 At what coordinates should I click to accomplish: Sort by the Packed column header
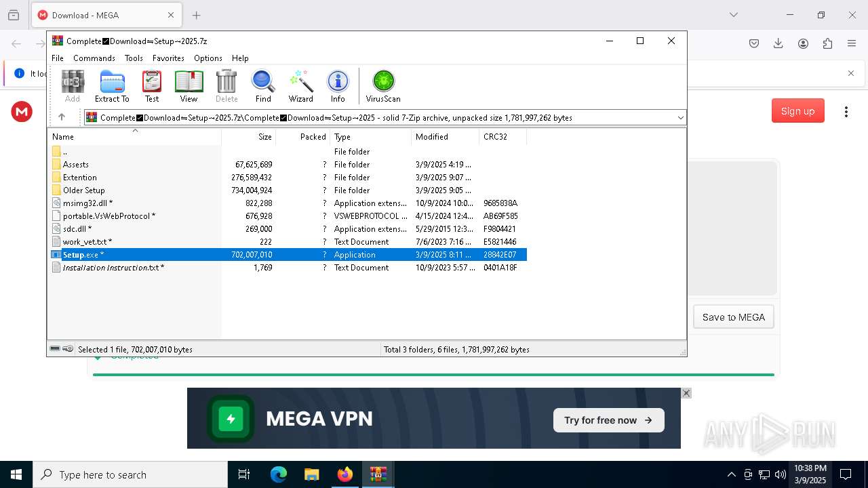point(303,136)
